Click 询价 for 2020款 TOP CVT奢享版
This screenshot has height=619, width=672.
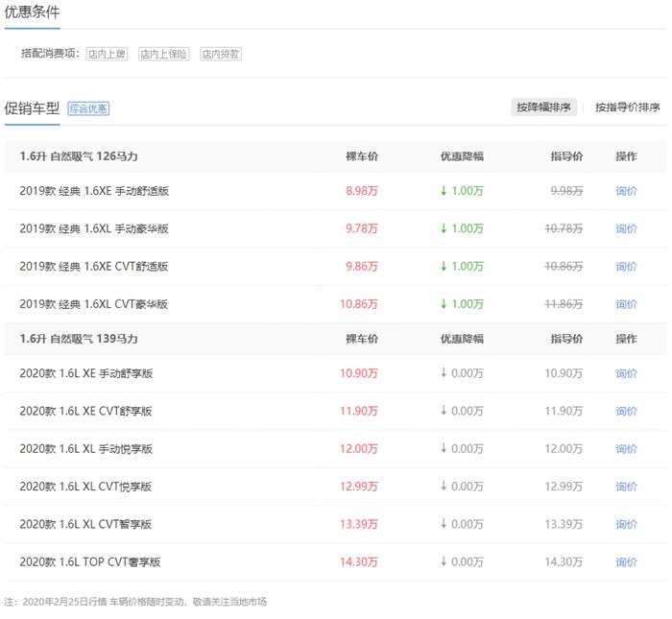626,562
